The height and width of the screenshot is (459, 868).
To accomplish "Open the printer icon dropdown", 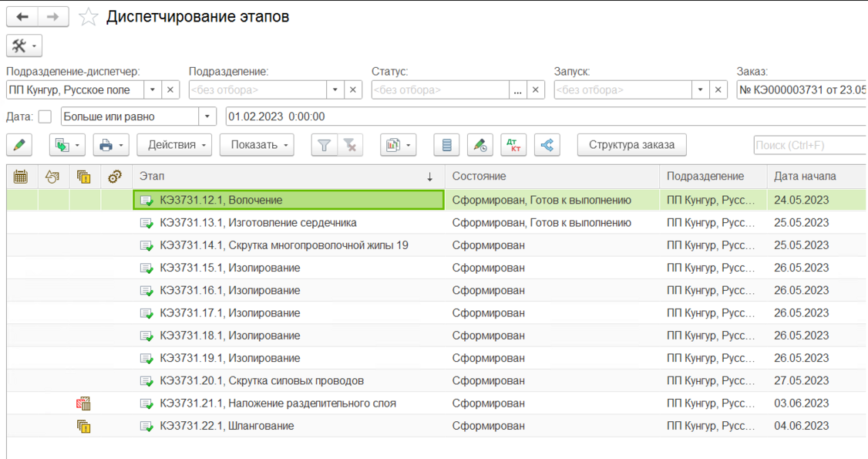I will click(111, 145).
